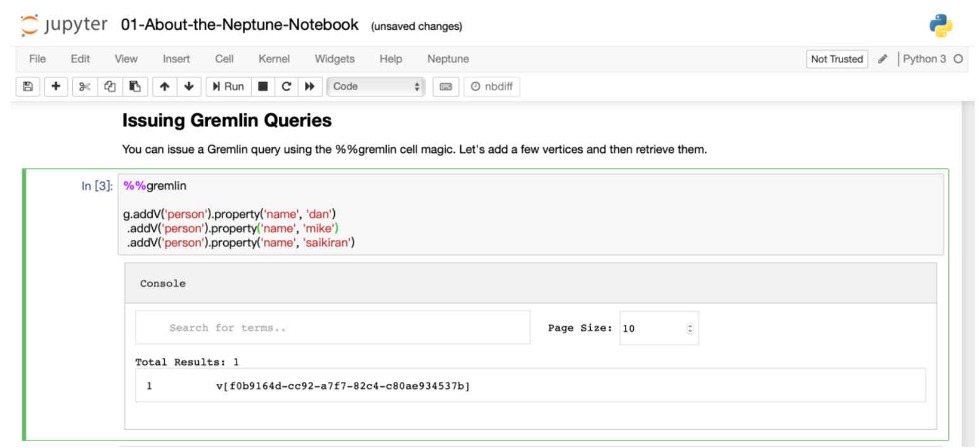The width and height of the screenshot is (980, 448).
Task: Restart the kernel using the circular arrow
Action: coord(286,86)
